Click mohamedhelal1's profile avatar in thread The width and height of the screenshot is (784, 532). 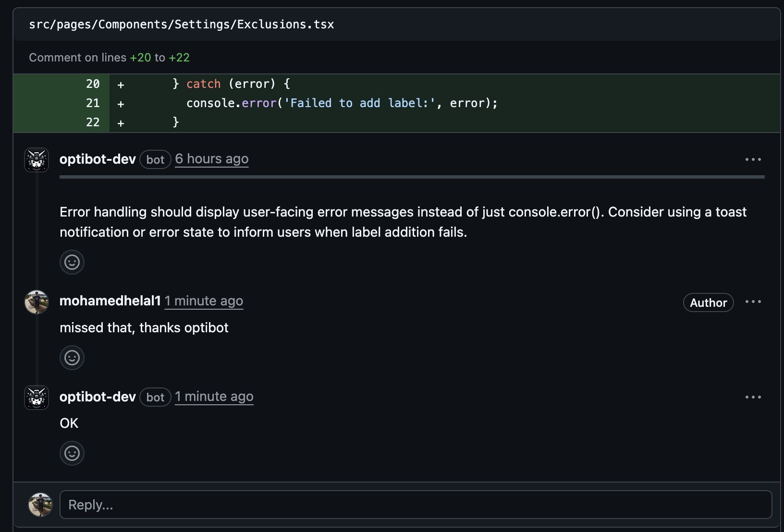pyautogui.click(x=37, y=302)
